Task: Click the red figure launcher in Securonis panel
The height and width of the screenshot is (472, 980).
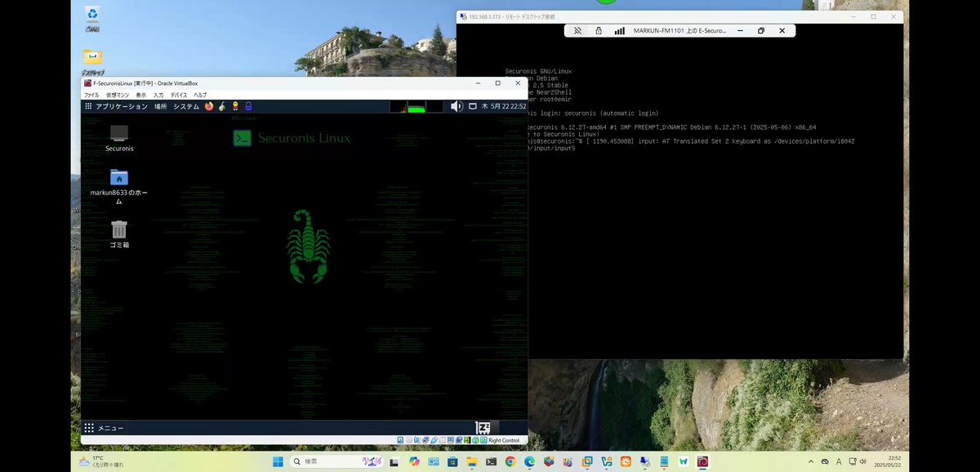Action: click(235, 106)
